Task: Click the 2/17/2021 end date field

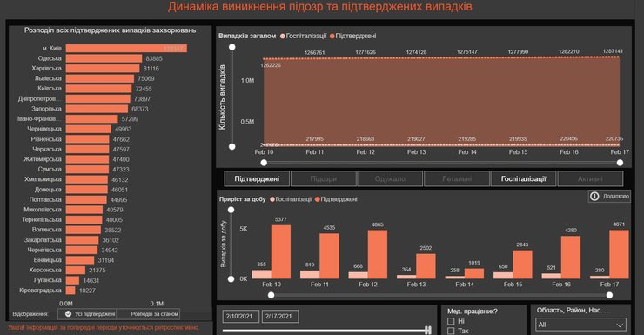Action: point(280,316)
